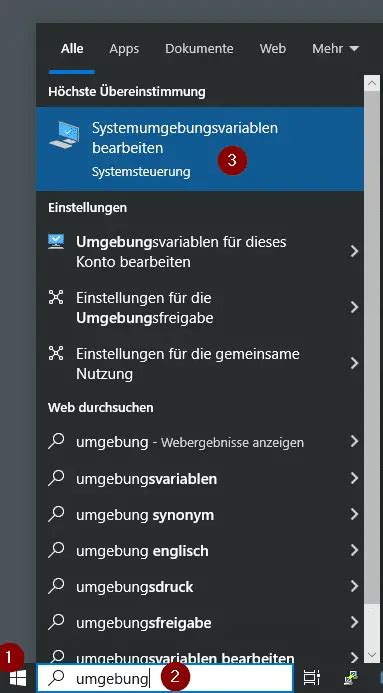Switch to the Dokumente tab

pos(199,48)
